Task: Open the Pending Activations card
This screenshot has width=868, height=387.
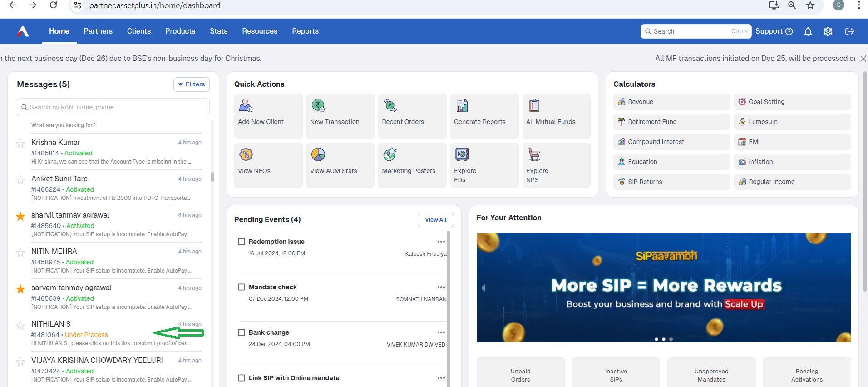Action: pyautogui.click(x=807, y=373)
